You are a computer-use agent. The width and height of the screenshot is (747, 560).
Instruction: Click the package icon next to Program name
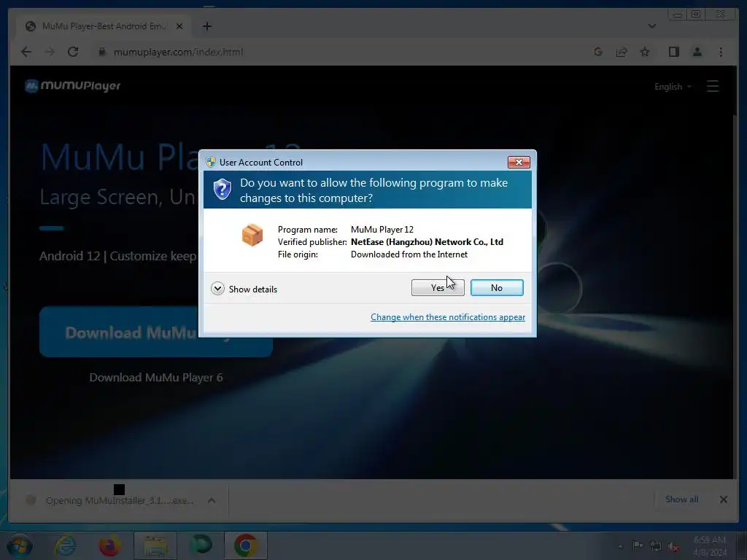(252, 235)
